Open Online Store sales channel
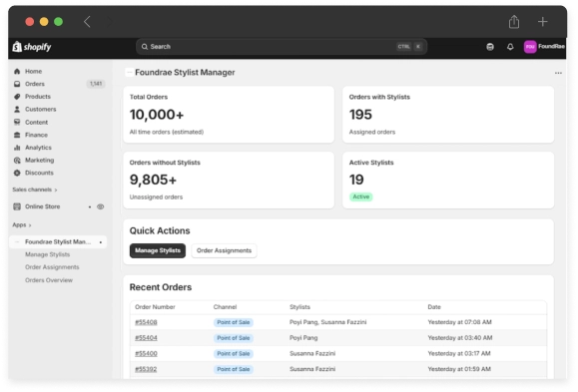The width and height of the screenshot is (578, 392). click(42, 206)
